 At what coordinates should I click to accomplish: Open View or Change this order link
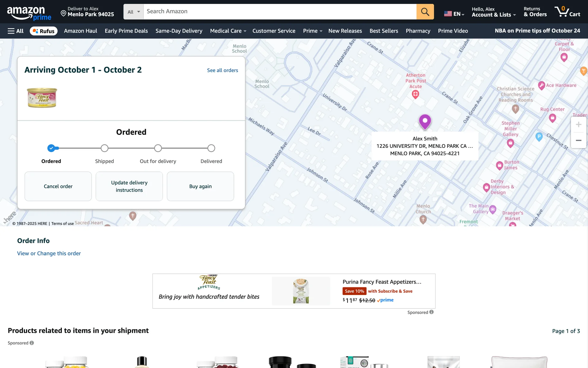click(49, 253)
